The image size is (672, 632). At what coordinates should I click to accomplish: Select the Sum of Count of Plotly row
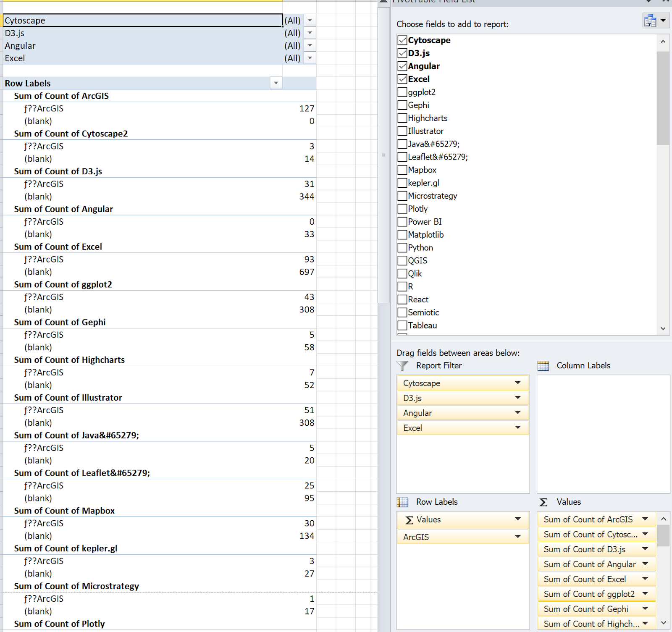pyautogui.click(x=160, y=624)
